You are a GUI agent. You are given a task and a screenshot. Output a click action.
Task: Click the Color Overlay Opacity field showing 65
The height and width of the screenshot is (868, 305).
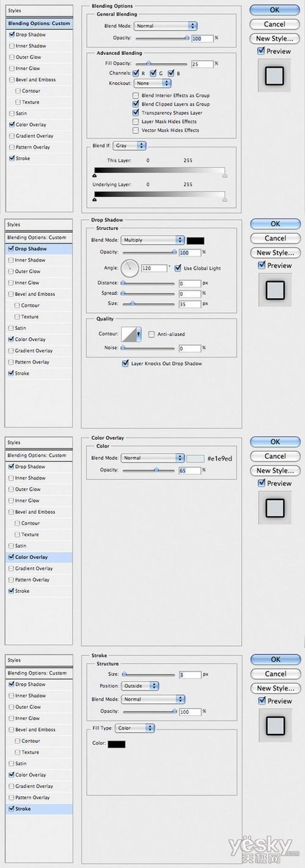tap(190, 470)
